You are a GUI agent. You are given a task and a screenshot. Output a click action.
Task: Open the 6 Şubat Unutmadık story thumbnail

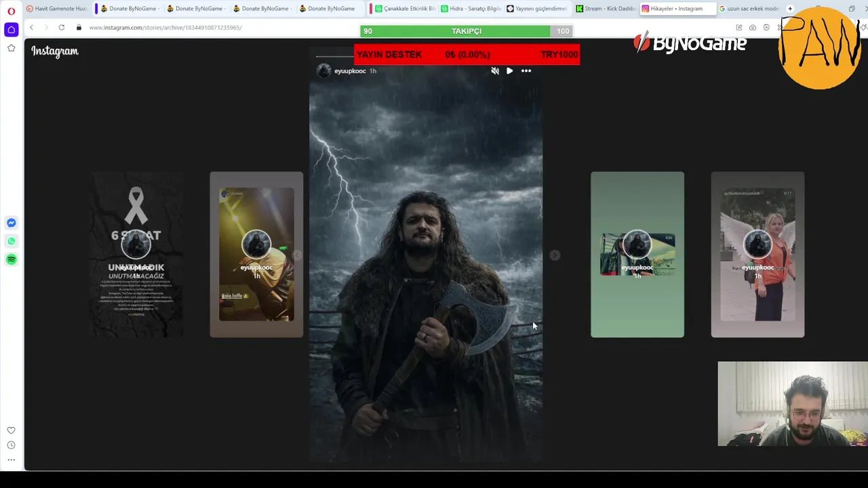136,254
